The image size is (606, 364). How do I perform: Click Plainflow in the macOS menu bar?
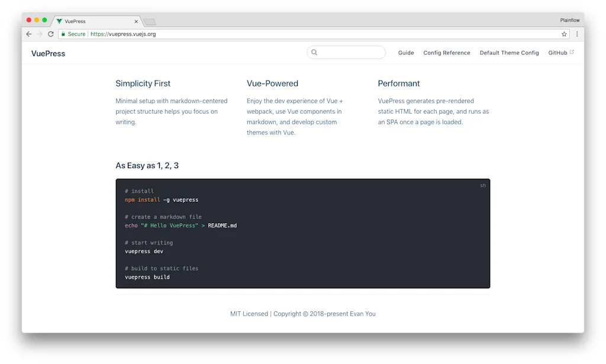pyautogui.click(x=570, y=20)
